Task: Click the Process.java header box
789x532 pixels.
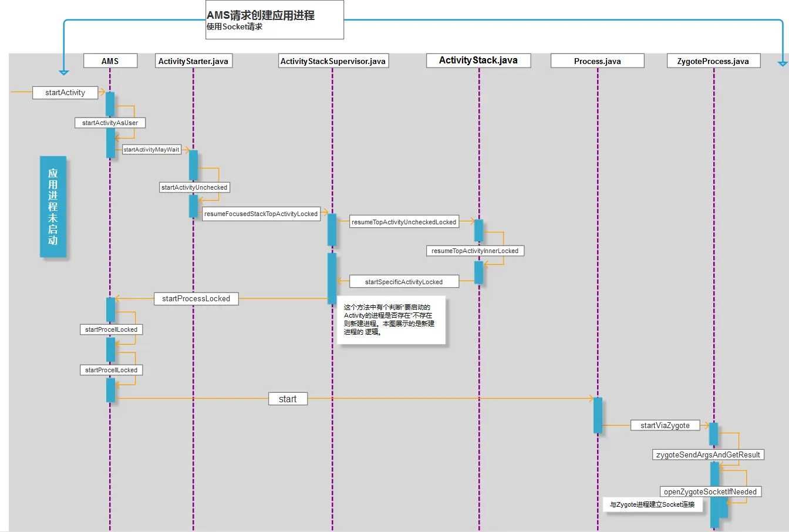Action: (x=598, y=61)
